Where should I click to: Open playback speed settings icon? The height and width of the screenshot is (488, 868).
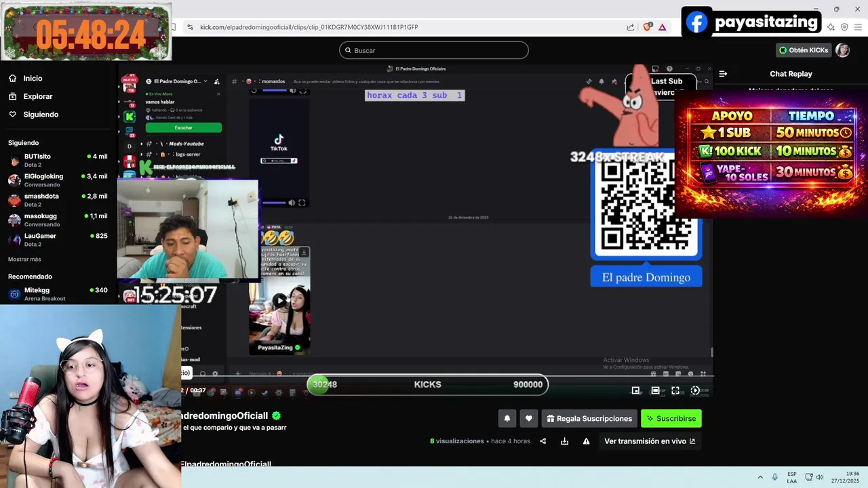(x=695, y=390)
